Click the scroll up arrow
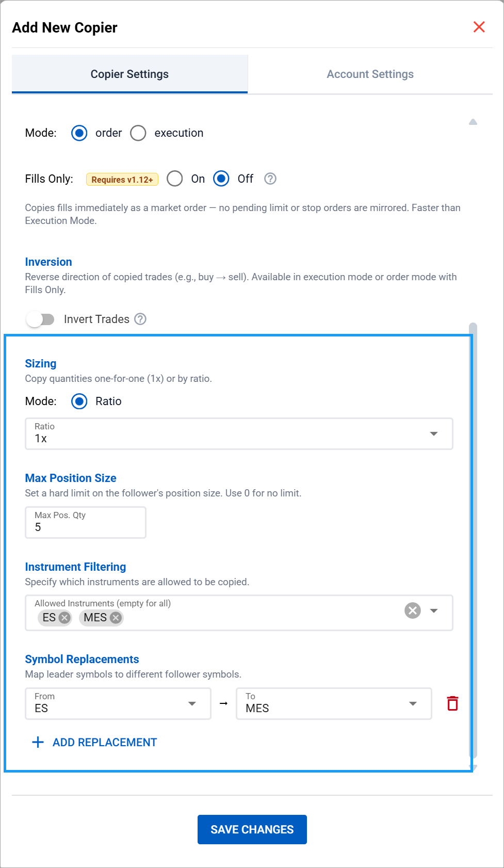 [473, 122]
